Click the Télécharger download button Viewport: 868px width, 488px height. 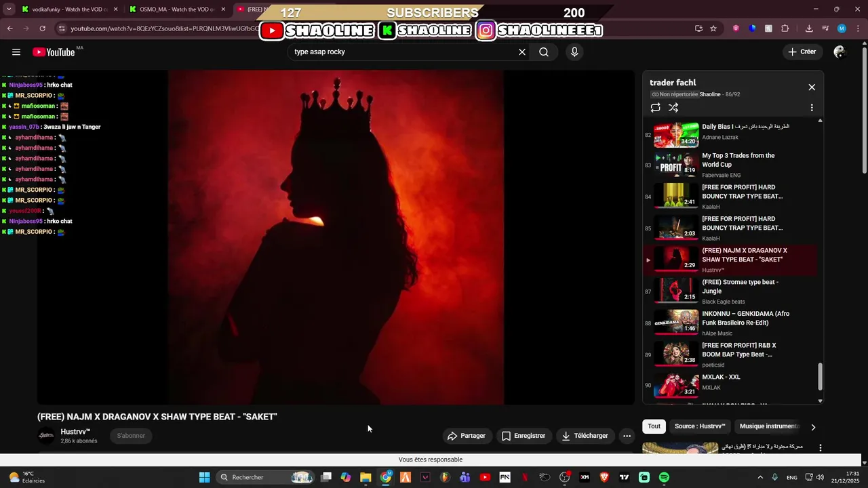pos(585,436)
